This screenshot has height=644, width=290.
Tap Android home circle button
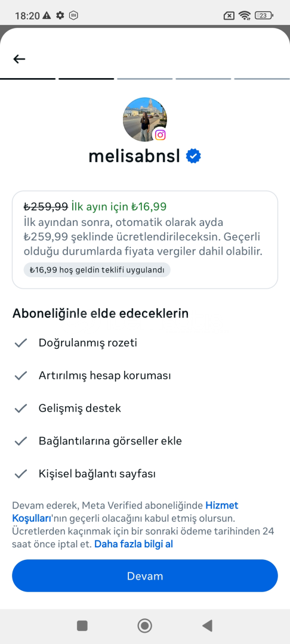pyautogui.click(x=144, y=626)
